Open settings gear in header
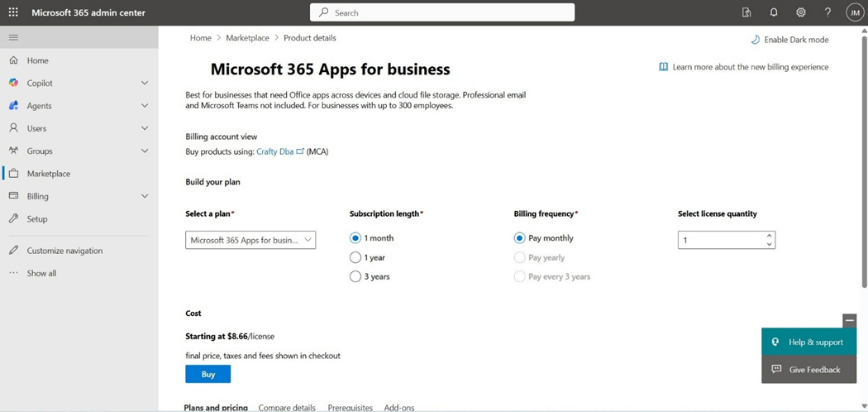This screenshot has height=412, width=868. point(800,12)
